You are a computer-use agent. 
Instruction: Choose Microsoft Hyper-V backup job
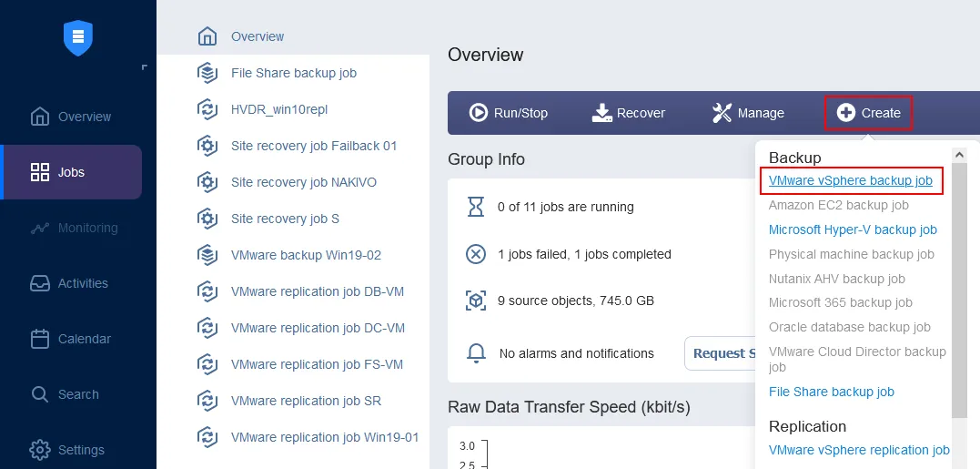(852, 229)
